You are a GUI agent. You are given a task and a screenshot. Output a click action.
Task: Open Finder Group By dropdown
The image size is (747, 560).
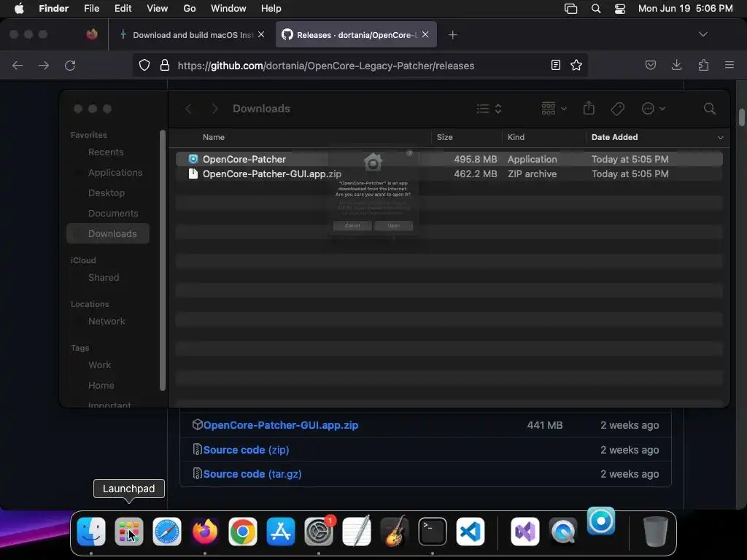point(554,109)
